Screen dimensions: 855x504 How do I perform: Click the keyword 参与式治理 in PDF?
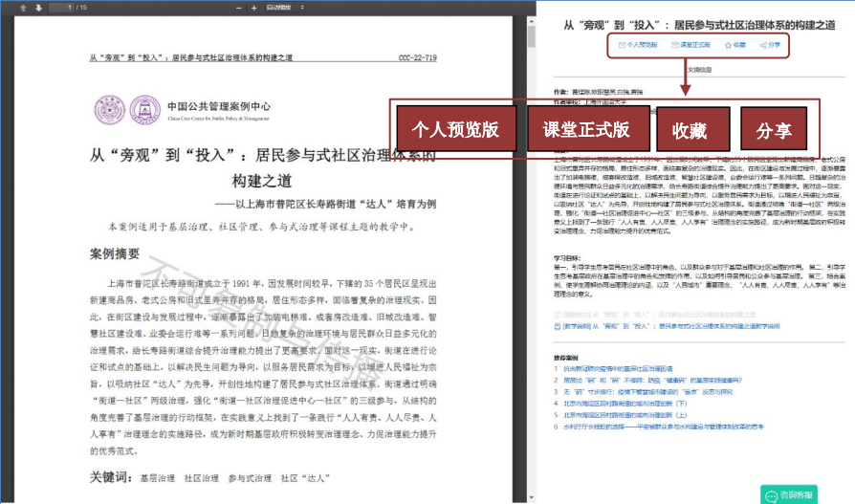[250, 478]
